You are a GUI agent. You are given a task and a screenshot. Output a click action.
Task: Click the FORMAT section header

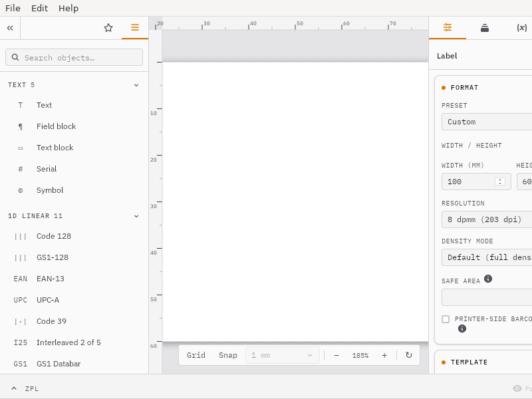coord(464,88)
